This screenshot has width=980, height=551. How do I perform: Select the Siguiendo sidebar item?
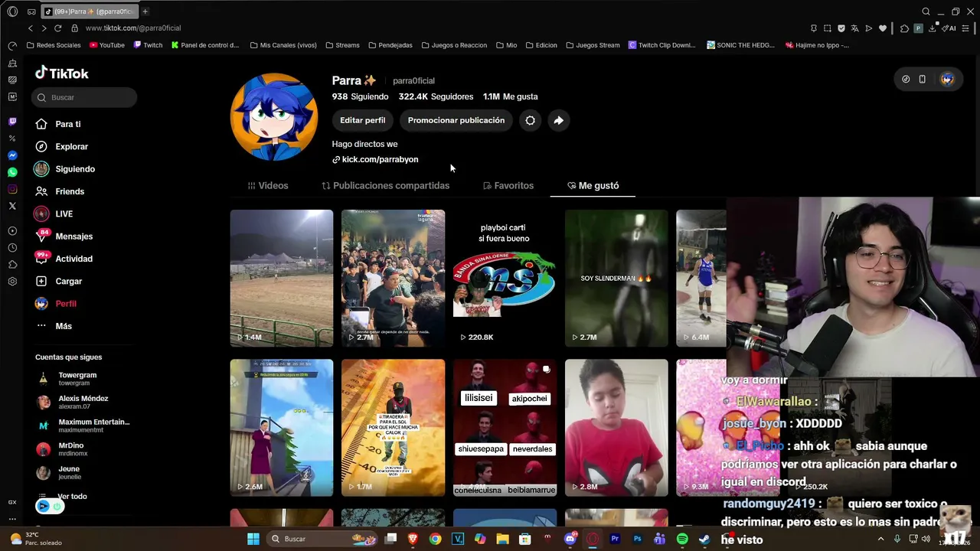click(x=75, y=169)
